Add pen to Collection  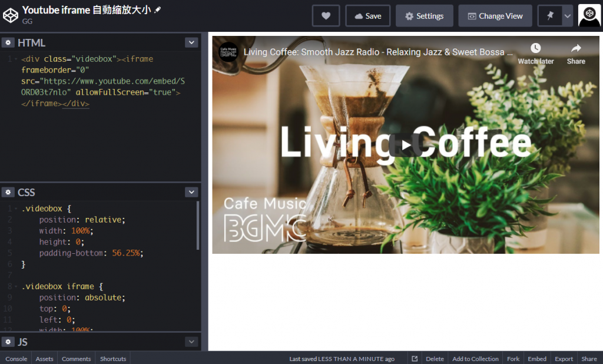click(475, 359)
